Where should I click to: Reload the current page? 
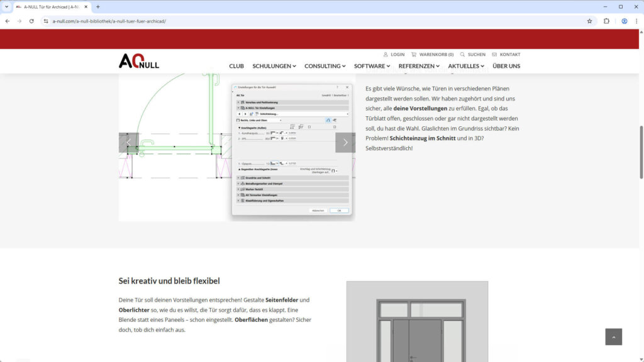pos(31,21)
